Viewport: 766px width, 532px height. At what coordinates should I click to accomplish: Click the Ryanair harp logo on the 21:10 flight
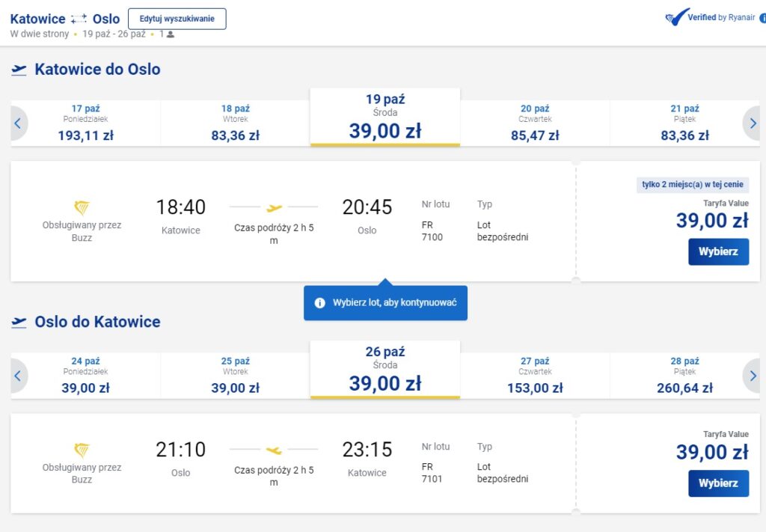coord(82,450)
